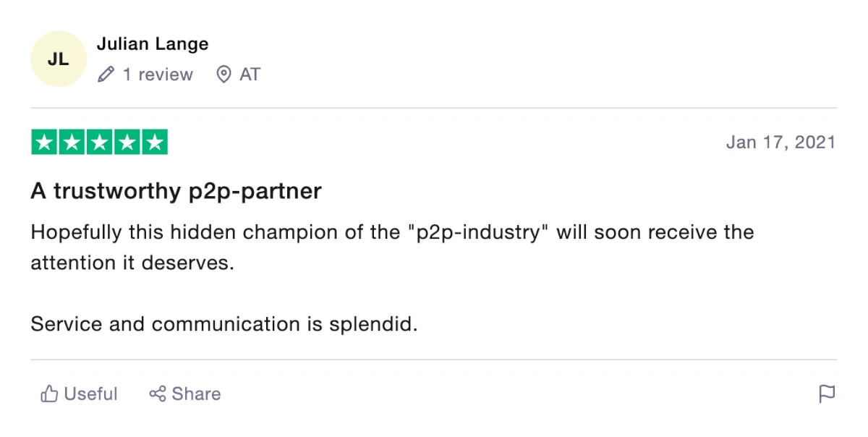The height and width of the screenshot is (437, 868).
Task: Click the thumbs-up icon
Action: click(49, 394)
